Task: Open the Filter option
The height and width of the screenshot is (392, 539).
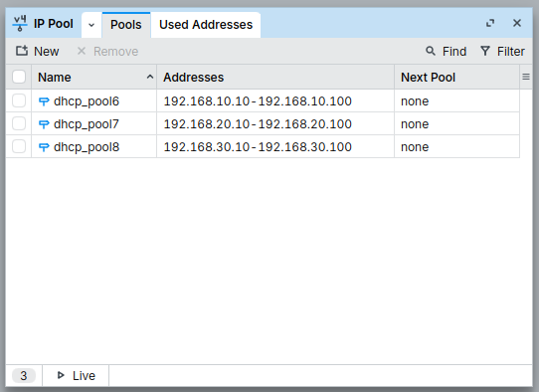Action: (x=502, y=51)
